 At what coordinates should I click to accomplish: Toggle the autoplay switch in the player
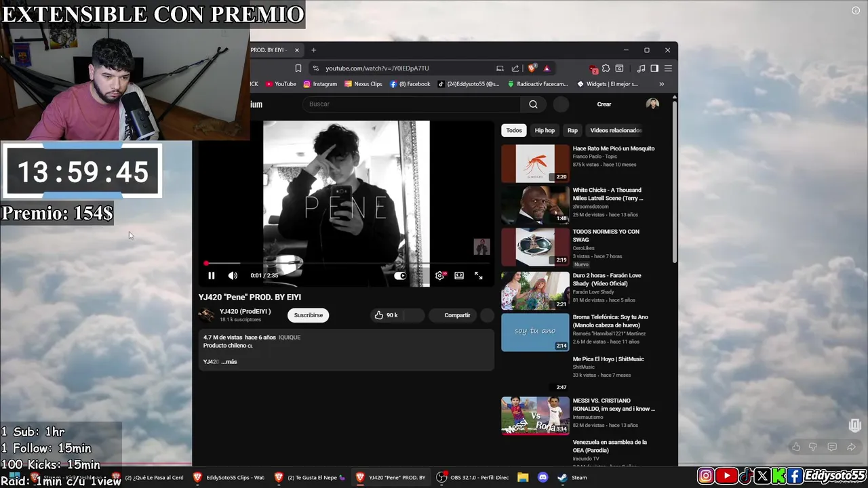click(x=400, y=276)
